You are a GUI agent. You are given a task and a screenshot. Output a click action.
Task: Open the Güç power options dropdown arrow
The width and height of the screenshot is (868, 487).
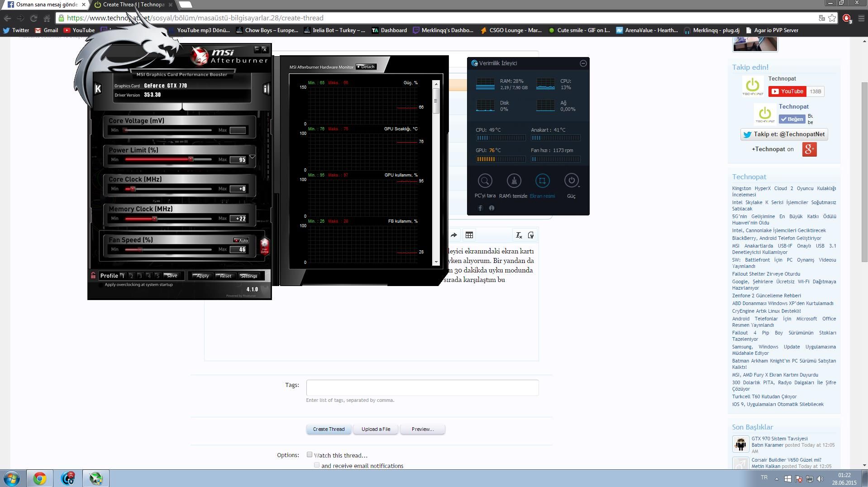point(579,186)
